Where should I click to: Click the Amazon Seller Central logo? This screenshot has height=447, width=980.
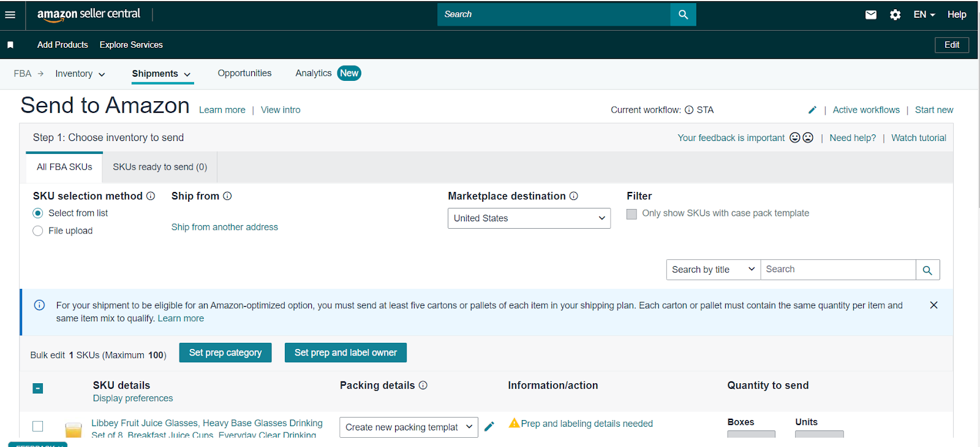[x=89, y=15]
